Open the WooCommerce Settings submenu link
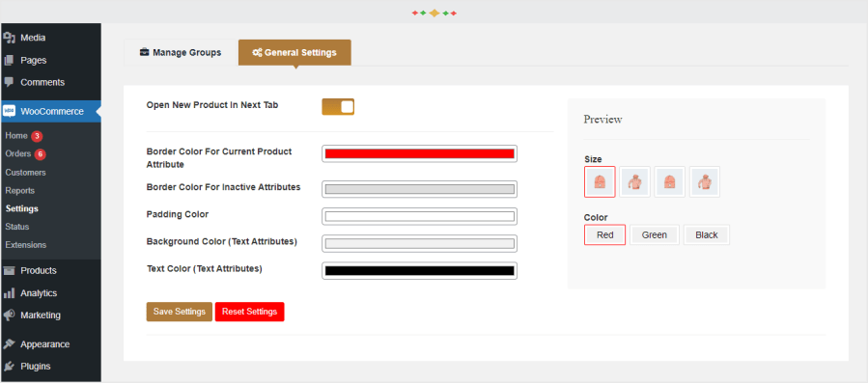 click(x=21, y=208)
